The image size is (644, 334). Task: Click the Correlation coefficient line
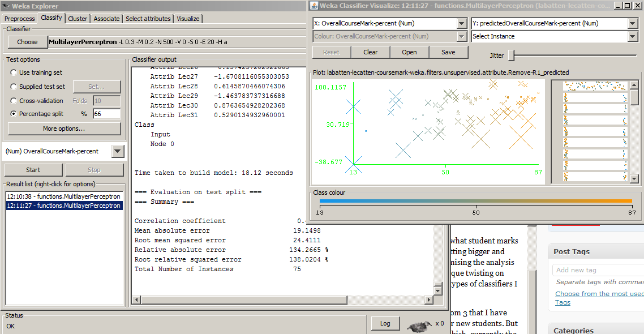221,221
